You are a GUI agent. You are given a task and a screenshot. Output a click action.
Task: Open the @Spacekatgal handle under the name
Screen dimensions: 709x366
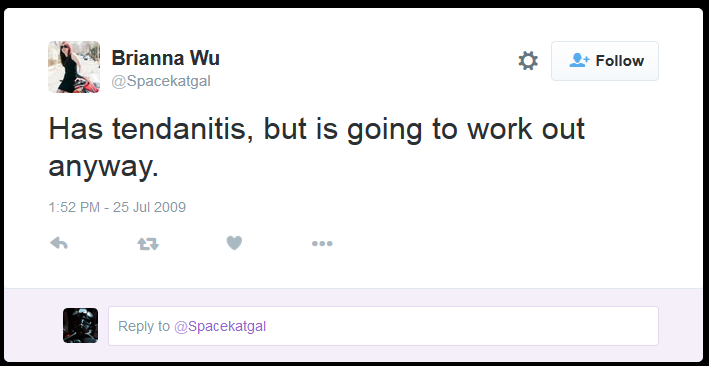tap(161, 81)
